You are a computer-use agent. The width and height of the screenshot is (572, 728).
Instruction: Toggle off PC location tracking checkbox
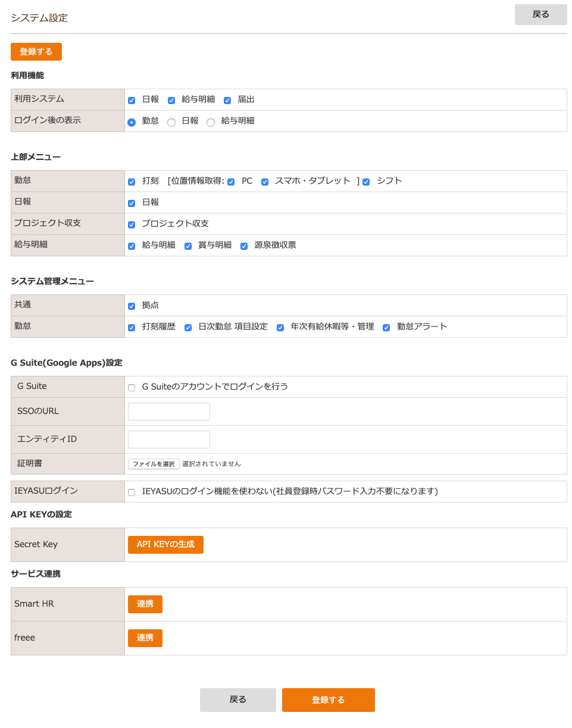click(231, 181)
